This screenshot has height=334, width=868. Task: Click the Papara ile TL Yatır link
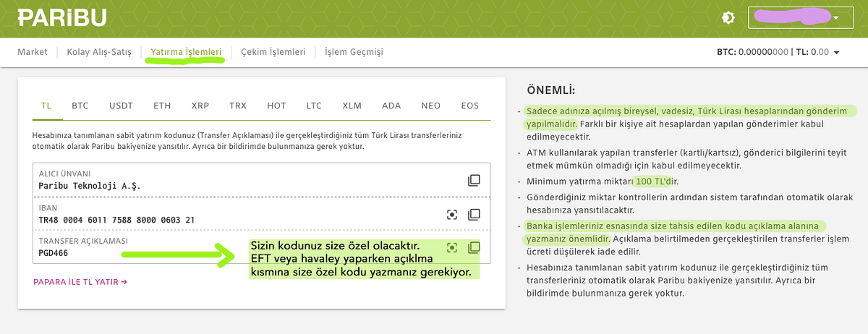[x=80, y=282]
